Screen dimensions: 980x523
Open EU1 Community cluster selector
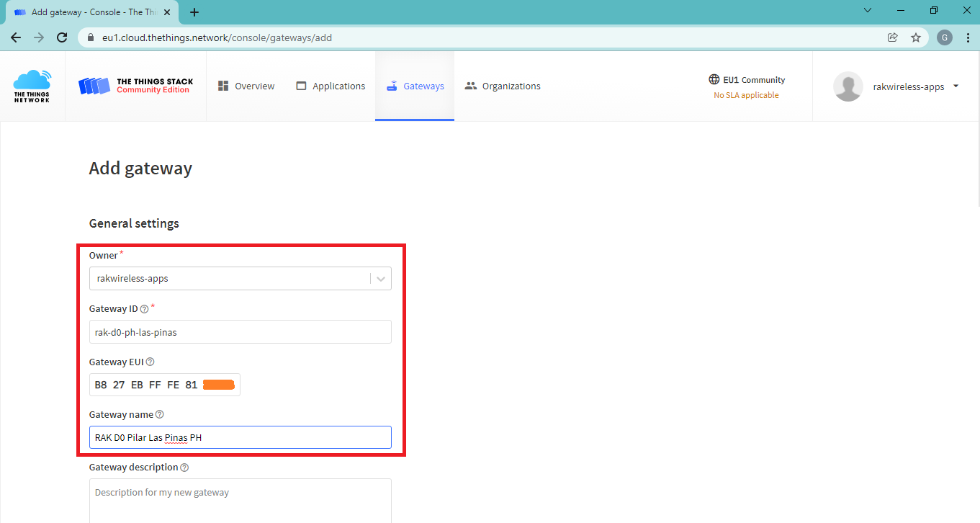[747, 86]
